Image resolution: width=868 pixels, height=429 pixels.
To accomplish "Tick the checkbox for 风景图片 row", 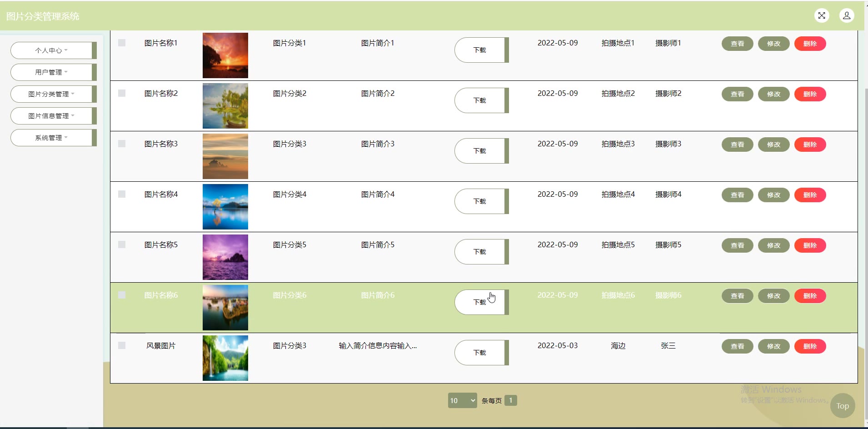I will 122,345.
